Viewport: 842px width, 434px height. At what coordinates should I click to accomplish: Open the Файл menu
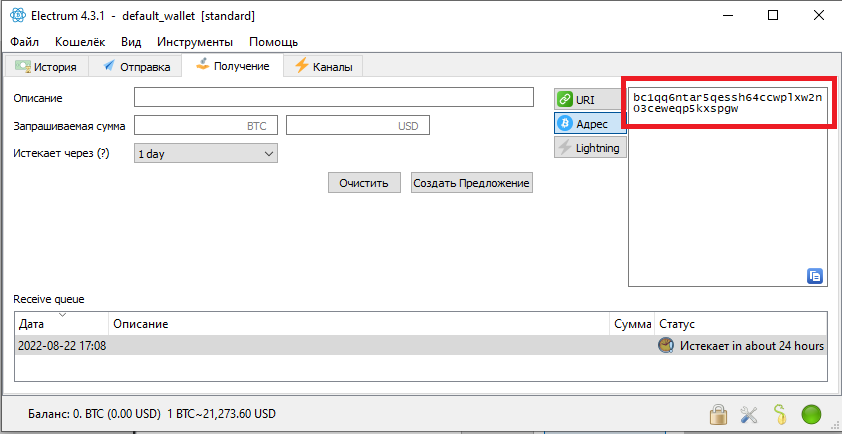coord(25,42)
